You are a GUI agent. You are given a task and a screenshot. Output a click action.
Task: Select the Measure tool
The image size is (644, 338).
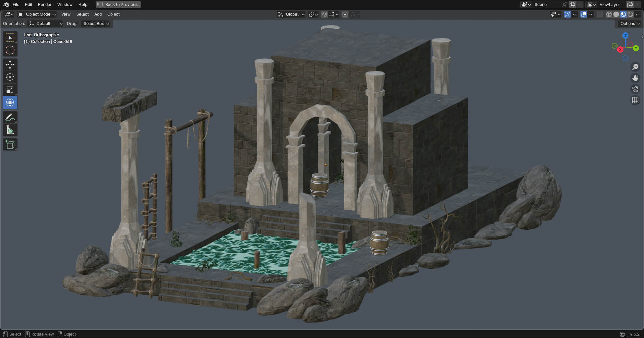[10, 130]
